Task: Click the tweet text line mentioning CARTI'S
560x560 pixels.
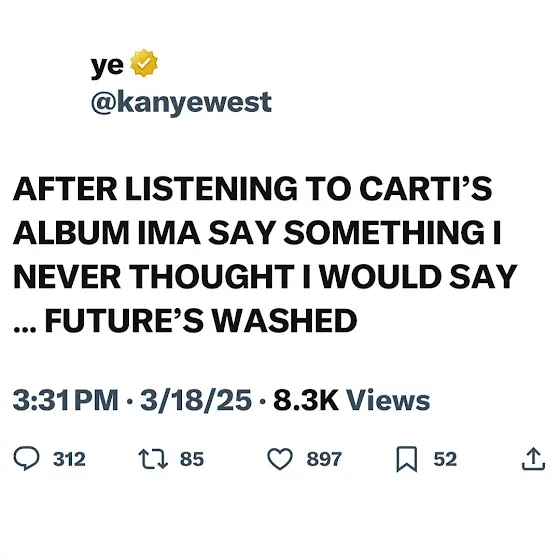Action: click(x=252, y=189)
